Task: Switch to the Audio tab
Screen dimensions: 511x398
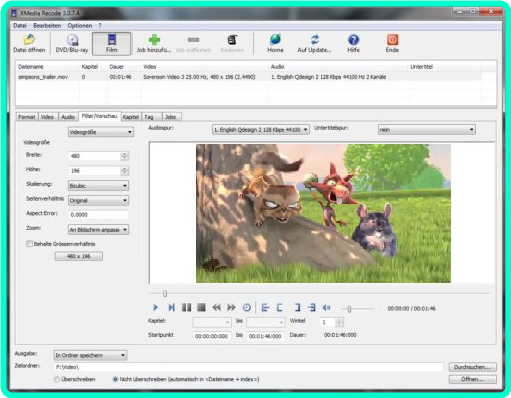Action: click(68, 117)
